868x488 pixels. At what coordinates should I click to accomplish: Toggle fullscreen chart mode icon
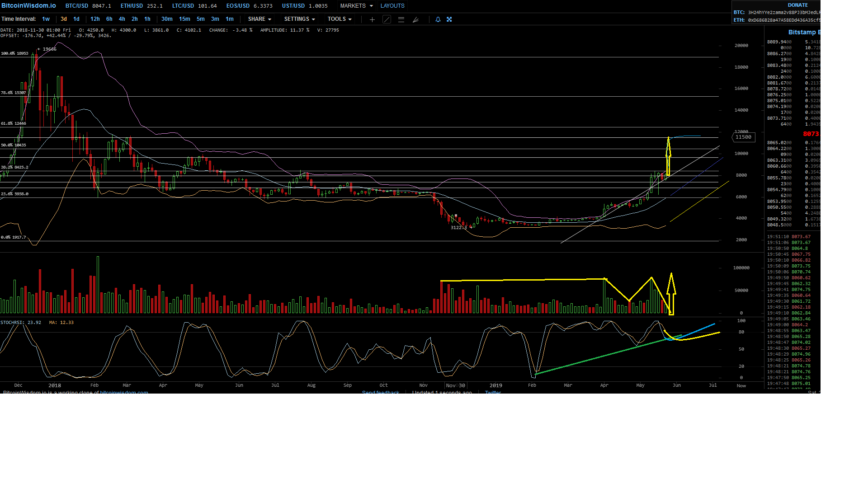click(449, 19)
